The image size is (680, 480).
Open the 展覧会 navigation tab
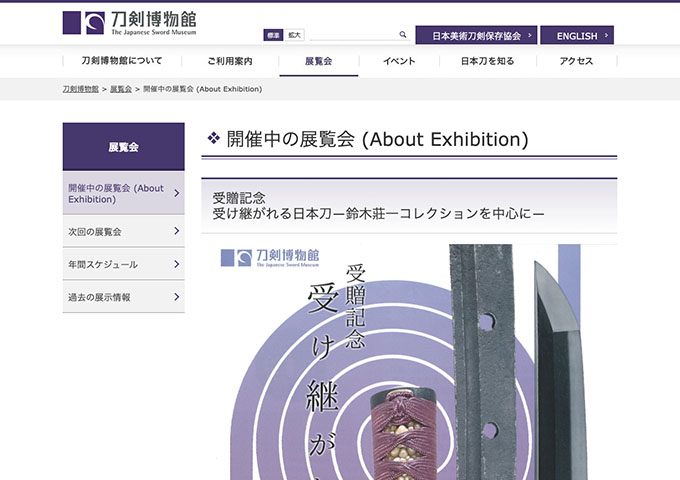[x=319, y=61]
